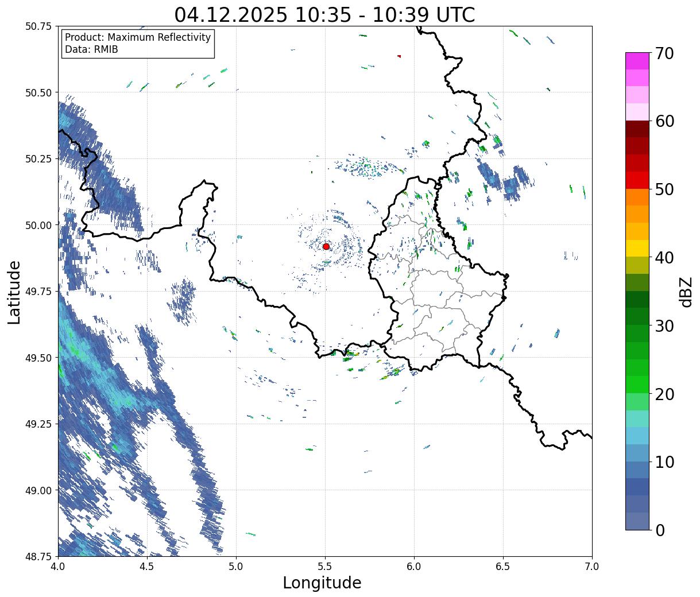
Task: Click the latitude tick label 49.00
Action: point(38,490)
